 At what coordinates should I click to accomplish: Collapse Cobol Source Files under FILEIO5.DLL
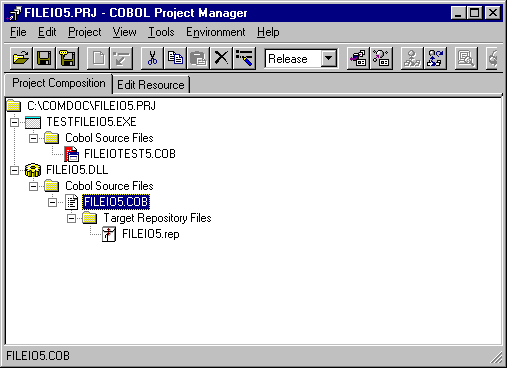click(33, 186)
